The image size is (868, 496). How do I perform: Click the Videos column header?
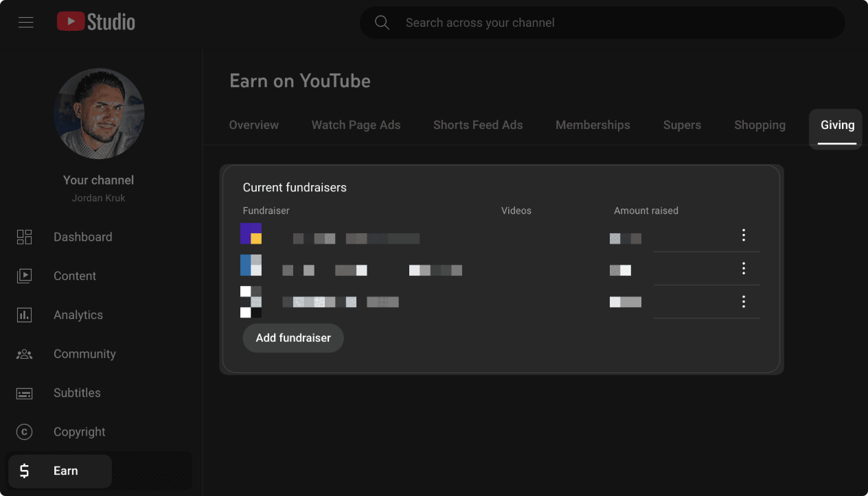coord(516,211)
